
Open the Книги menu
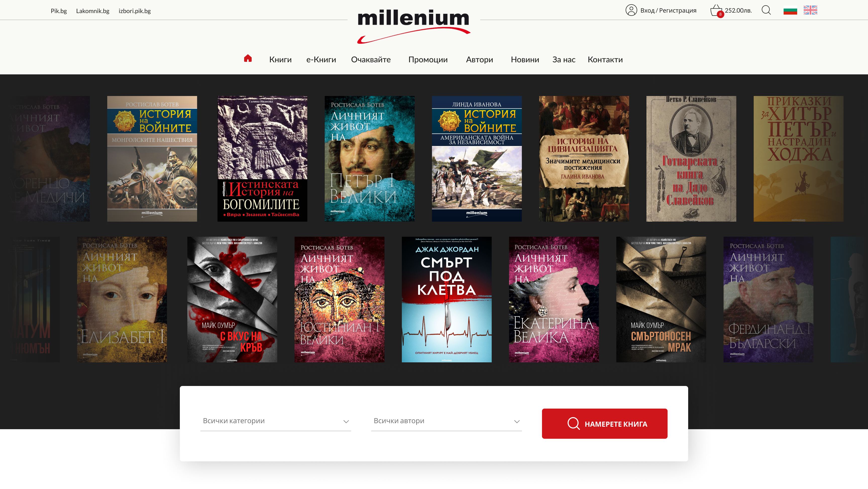click(x=280, y=60)
